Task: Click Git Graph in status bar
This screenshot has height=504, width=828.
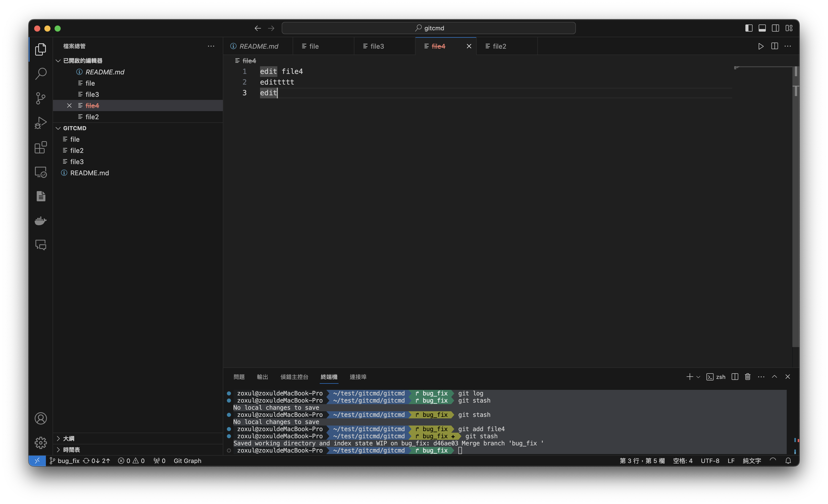Action: [187, 461]
